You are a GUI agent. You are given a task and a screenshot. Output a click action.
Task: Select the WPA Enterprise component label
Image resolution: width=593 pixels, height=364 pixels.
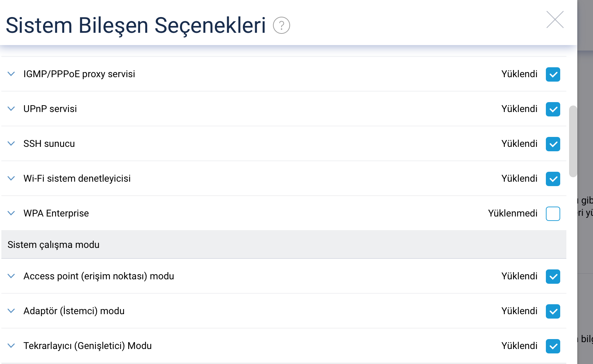coord(56,213)
